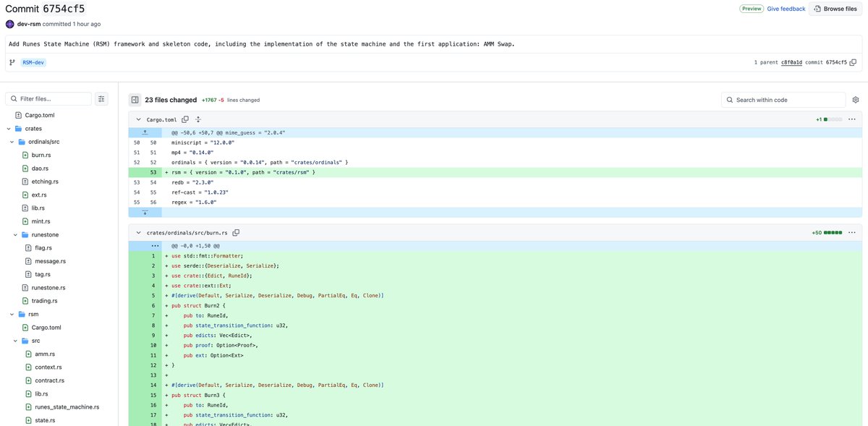This screenshot has width=868, height=426.
Task: Collapse the runestone folder
Action: tap(14, 234)
